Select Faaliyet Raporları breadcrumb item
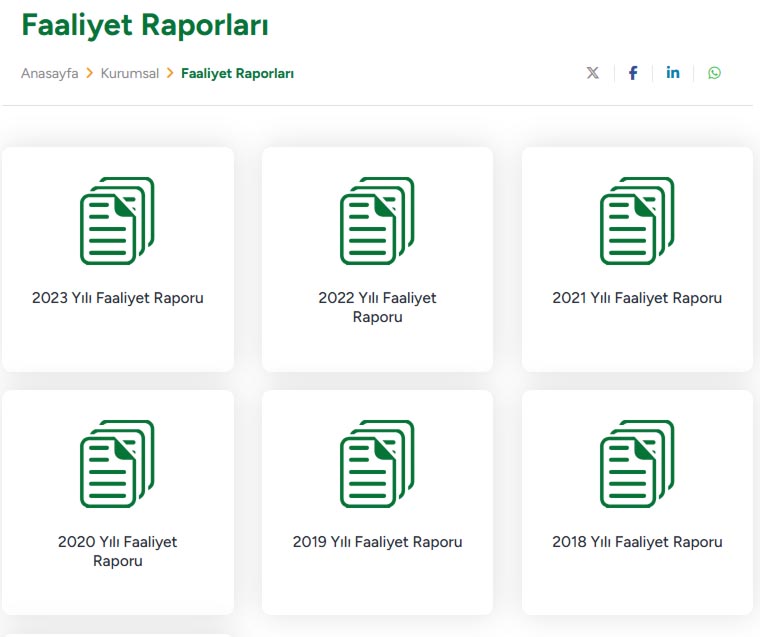 (x=237, y=73)
